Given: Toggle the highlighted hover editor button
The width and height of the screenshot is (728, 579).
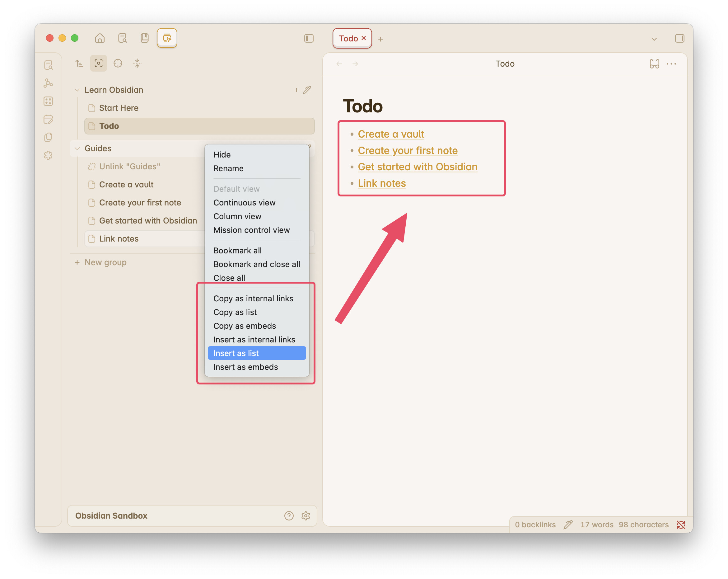Looking at the screenshot, I should pyautogui.click(x=167, y=38).
